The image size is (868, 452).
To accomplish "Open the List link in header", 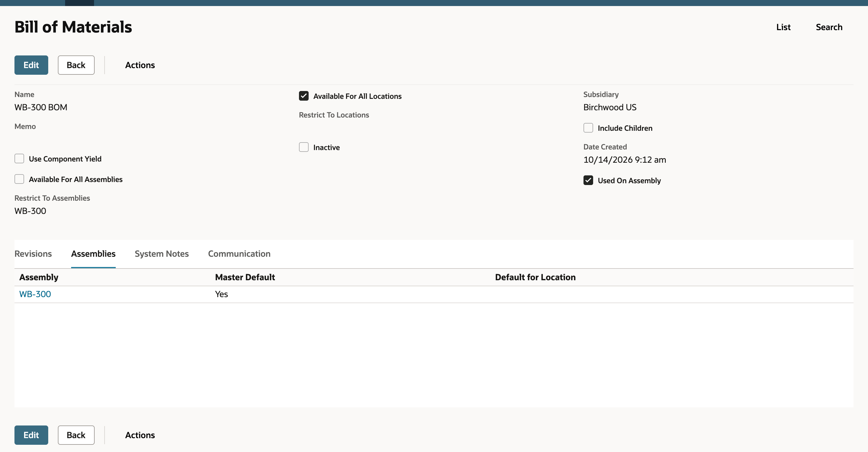I will (x=783, y=27).
